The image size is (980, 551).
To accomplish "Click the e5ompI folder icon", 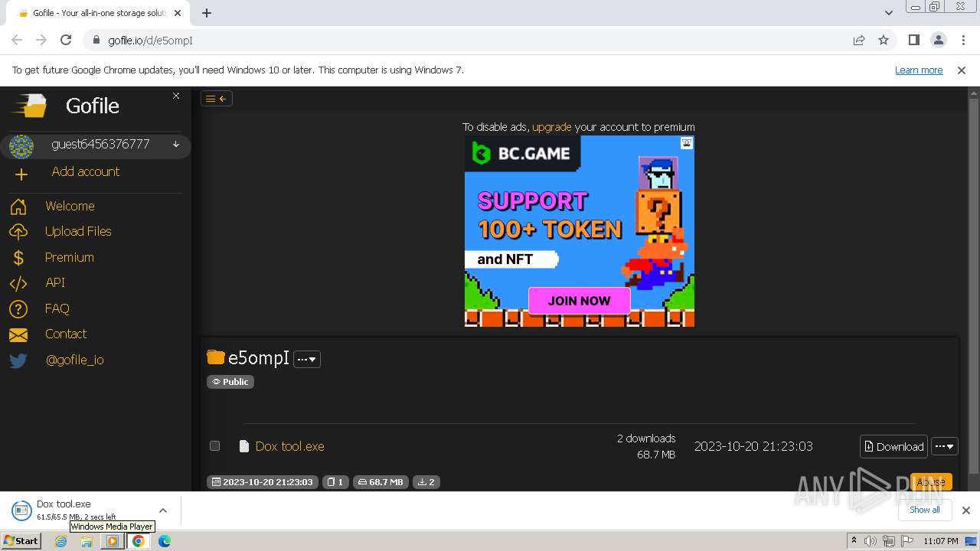I will (x=216, y=357).
